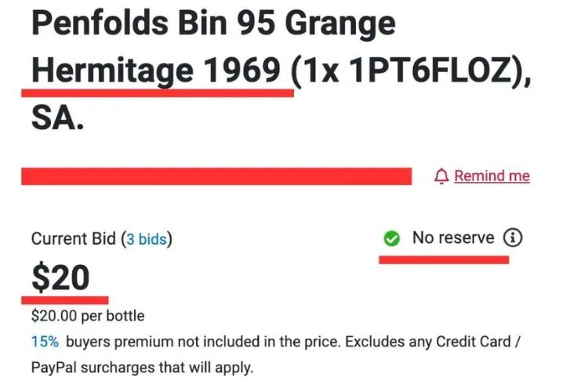This screenshot has height=392, width=588.
Task: Click the red underline beneath No reserve
Action: (x=444, y=260)
